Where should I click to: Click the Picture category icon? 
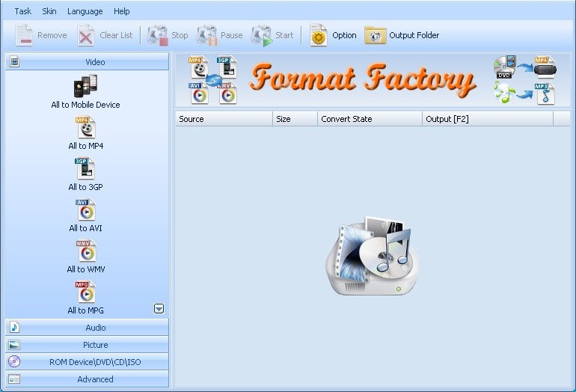click(14, 345)
